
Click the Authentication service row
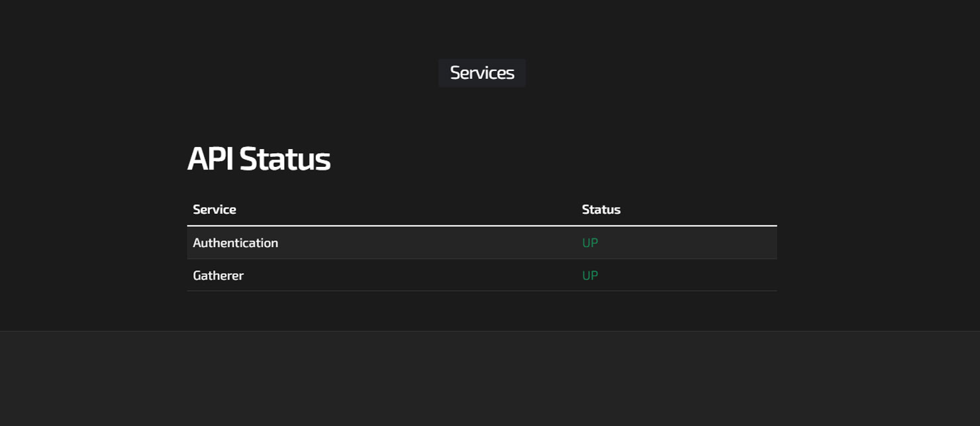point(397,242)
